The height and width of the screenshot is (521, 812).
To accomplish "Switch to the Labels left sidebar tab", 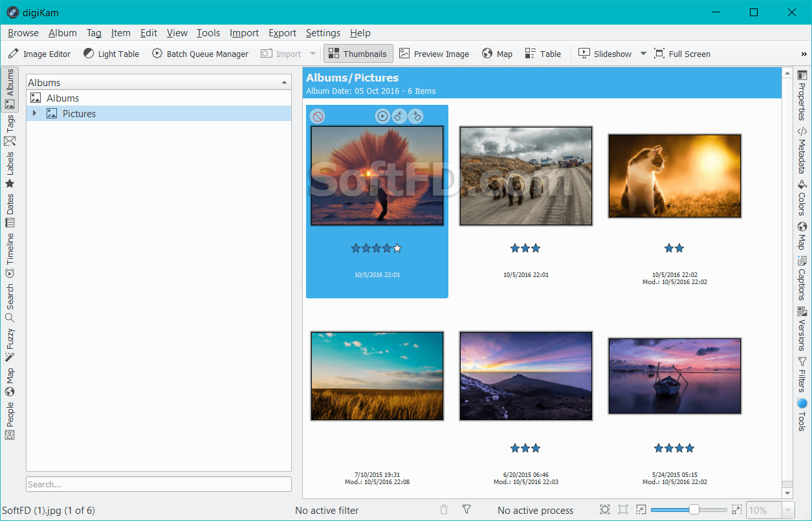I will point(10,170).
